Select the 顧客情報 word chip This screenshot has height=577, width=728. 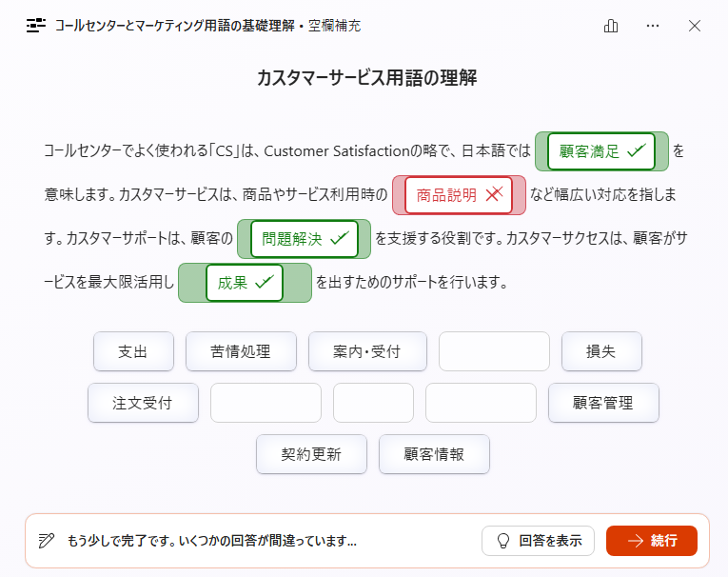click(434, 454)
